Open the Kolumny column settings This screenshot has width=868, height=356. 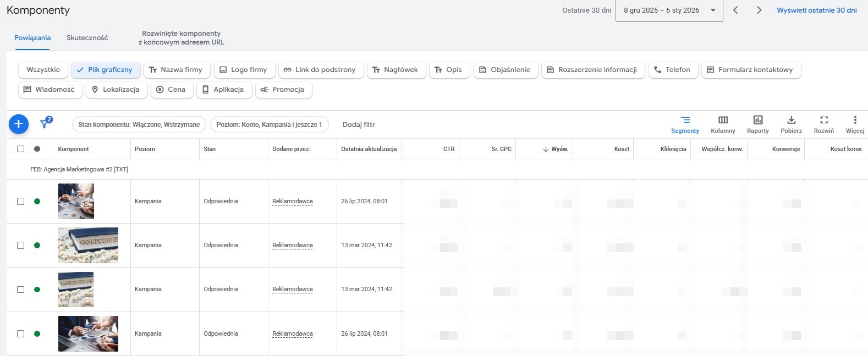[x=723, y=124]
